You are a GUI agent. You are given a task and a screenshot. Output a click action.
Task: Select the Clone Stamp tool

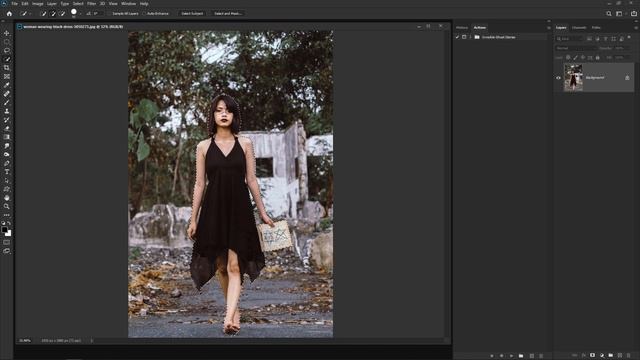tap(7, 111)
